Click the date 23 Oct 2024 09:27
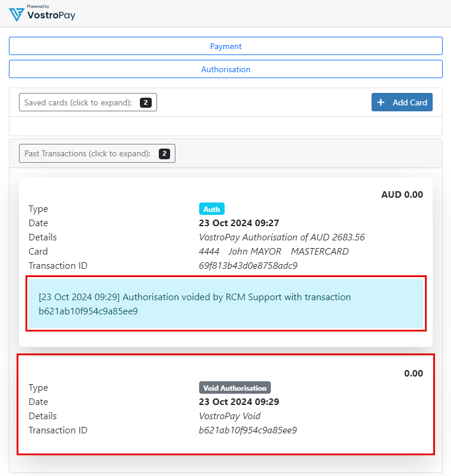The height and width of the screenshot is (476, 451). (239, 223)
